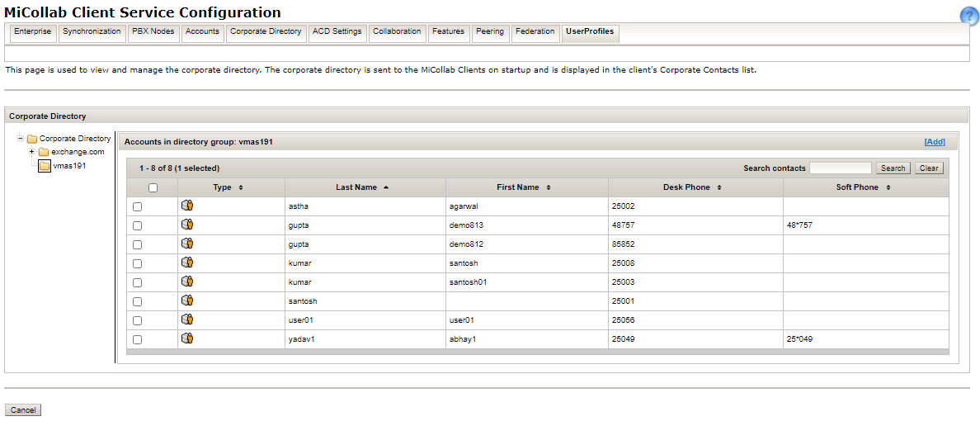The width and height of the screenshot is (980, 426).
Task: Open the help question mark icon
Action: point(968,17)
